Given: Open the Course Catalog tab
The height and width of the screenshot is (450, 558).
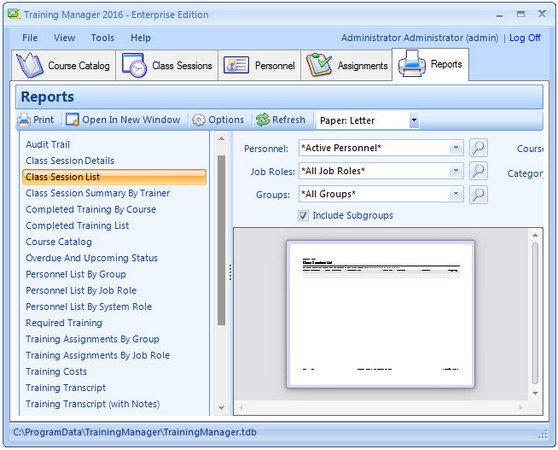Looking at the screenshot, I should [63, 65].
